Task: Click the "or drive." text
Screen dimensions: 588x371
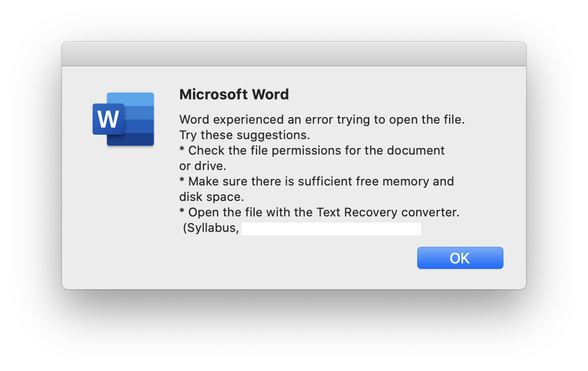Action: [202, 166]
